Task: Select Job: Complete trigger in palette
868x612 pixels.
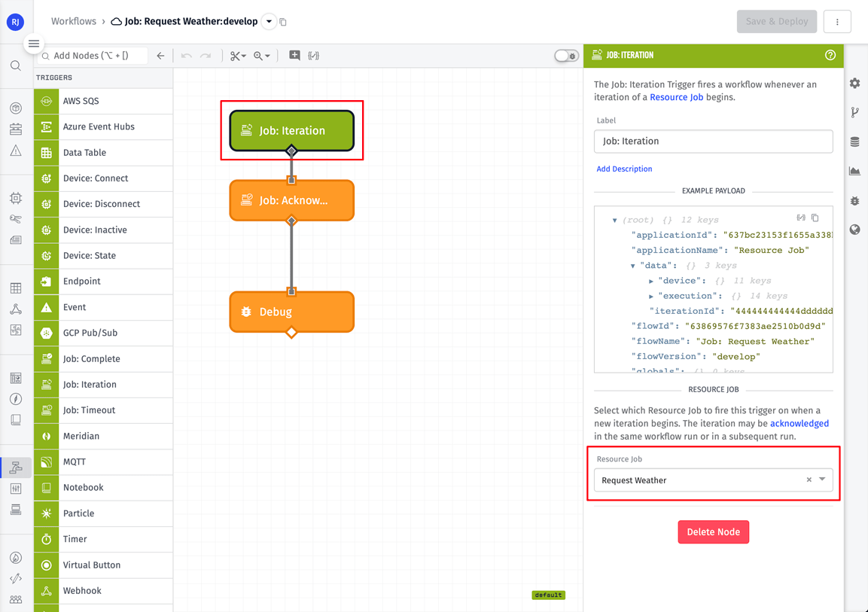Action: (x=103, y=358)
